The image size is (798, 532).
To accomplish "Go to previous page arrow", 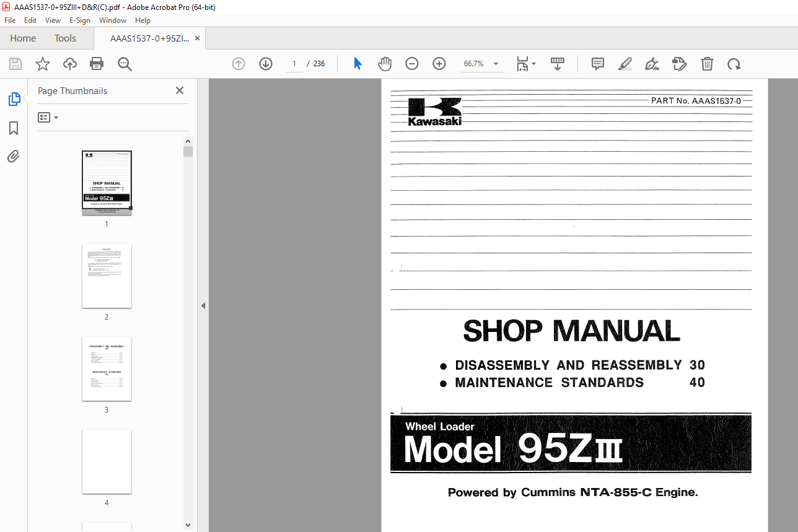I will point(239,64).
